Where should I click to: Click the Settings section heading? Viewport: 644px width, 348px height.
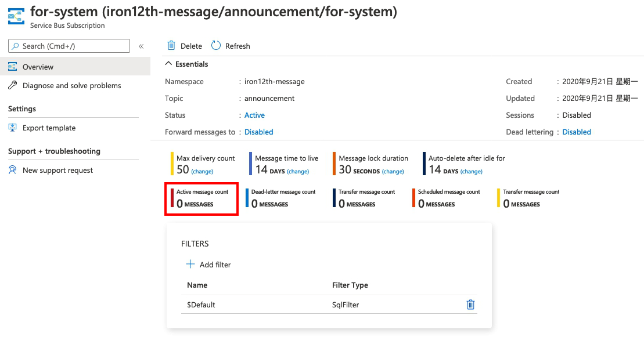click(x=21, y=109)
